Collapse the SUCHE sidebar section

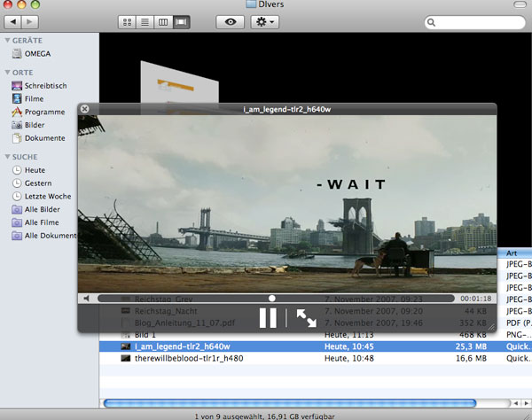(7, 157)
